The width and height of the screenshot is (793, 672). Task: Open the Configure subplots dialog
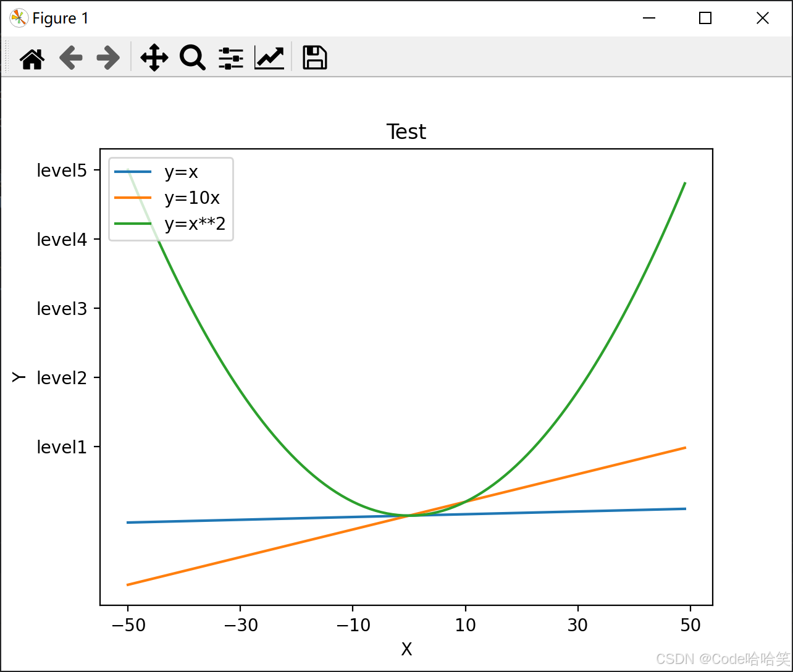230,58
